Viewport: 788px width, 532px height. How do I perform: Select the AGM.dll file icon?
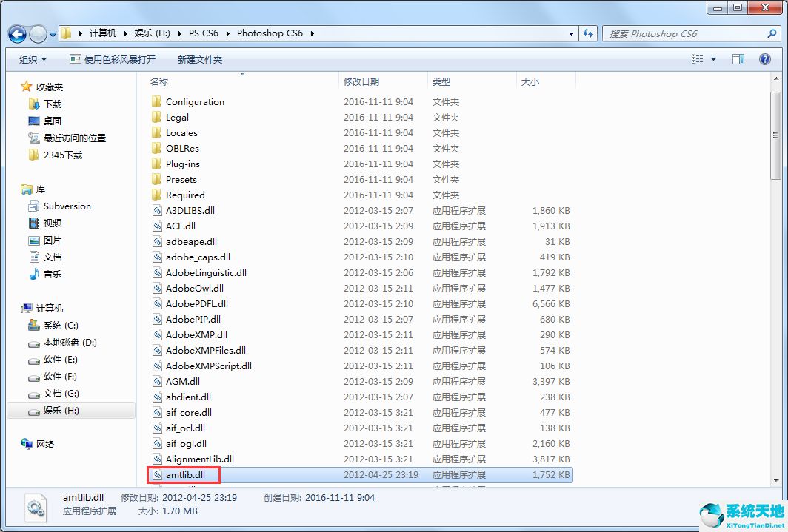coord(157,382)
